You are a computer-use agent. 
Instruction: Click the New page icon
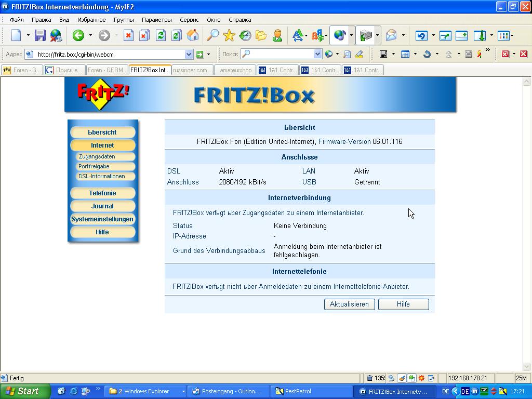point(16,35)
